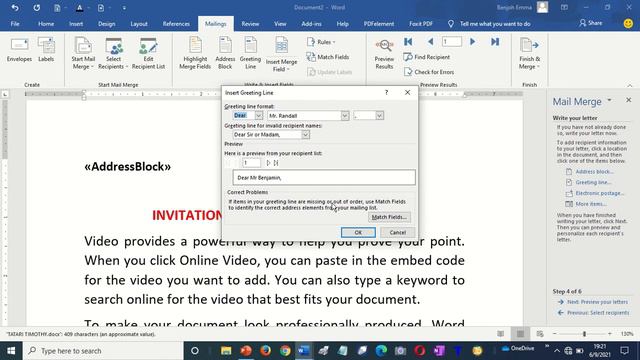Viewport: 640px width, 360px height.
Task: Open Start Mail Merge menu
Action: [83, 53]
